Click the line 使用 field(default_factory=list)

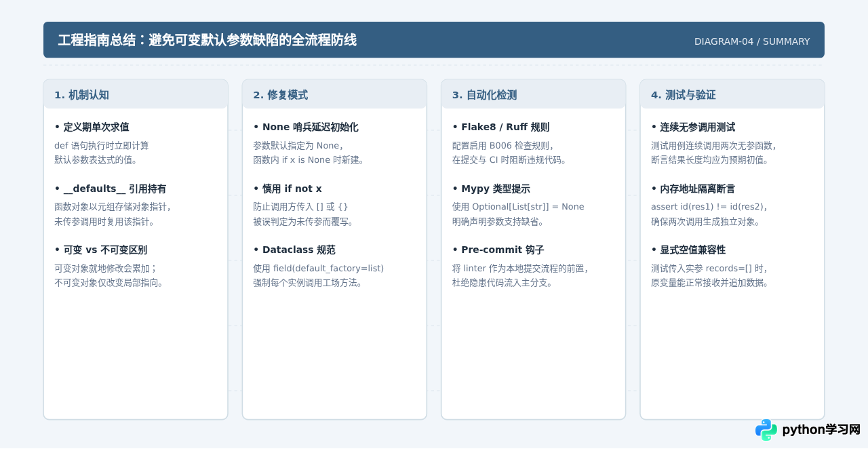point(319,268)
